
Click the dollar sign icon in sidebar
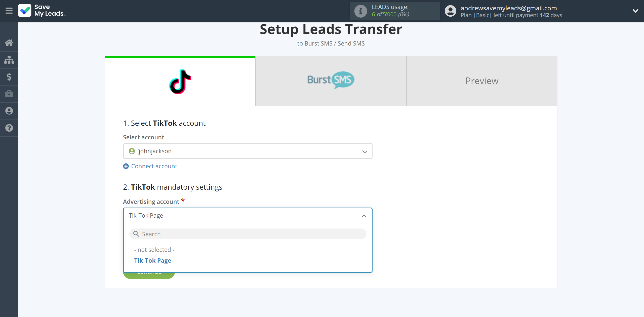(x=9, y=76)
